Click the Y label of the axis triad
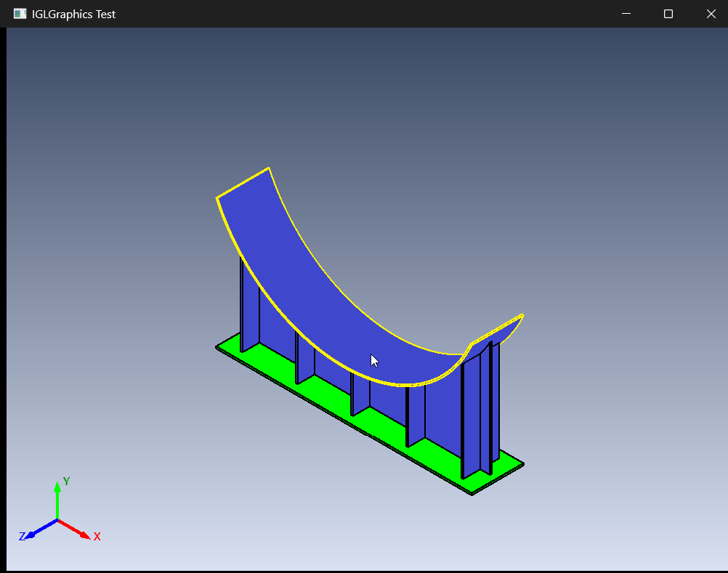This screenshot has height=573, width=728. point(66,481)
